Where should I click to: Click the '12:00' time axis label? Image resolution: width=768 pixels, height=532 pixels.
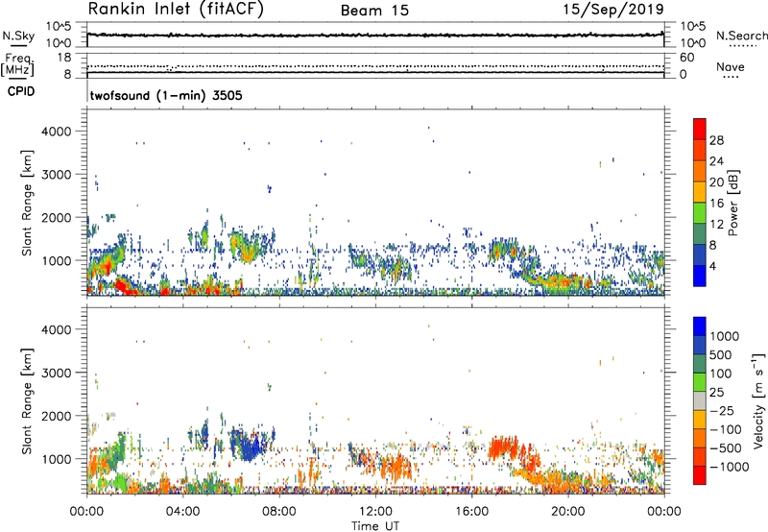(x=375, y=511)
